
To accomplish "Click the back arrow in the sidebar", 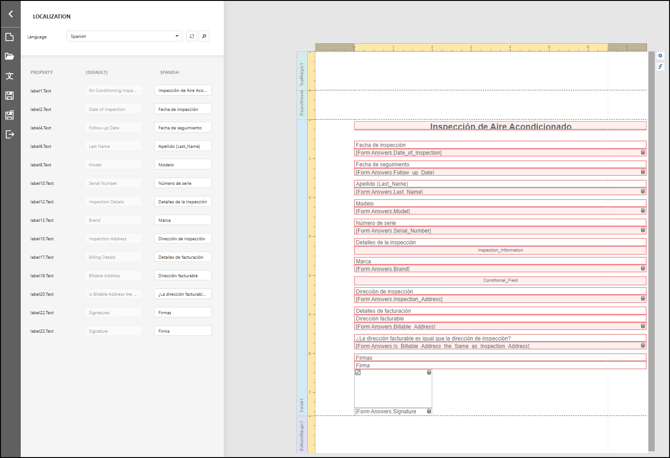I will (10, 14).
